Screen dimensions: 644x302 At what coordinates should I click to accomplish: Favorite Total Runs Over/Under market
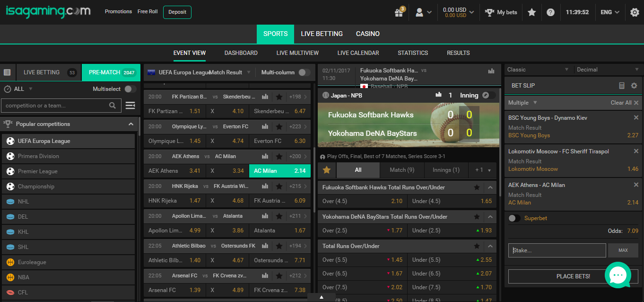[x=477, y=246]
